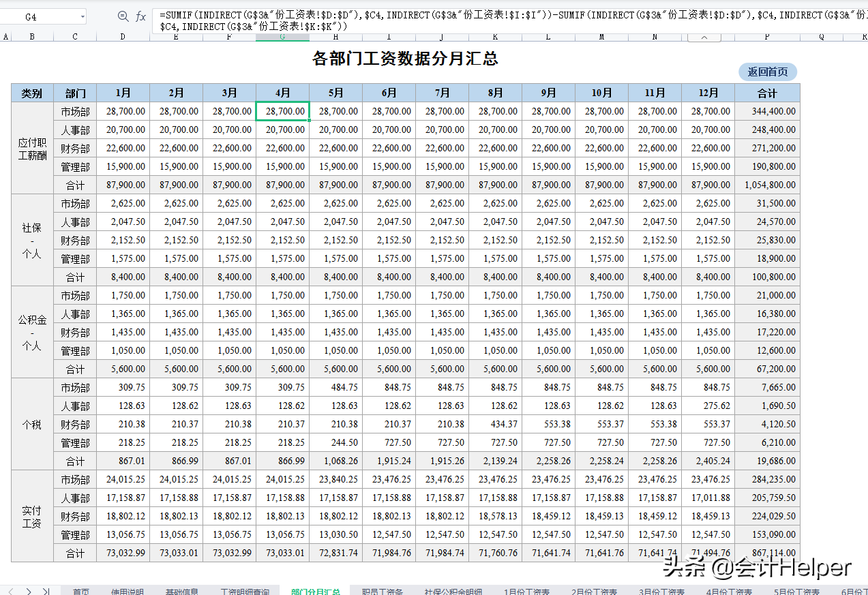Select column D header
The image size is (868, 595).
[x=123, y=37]
